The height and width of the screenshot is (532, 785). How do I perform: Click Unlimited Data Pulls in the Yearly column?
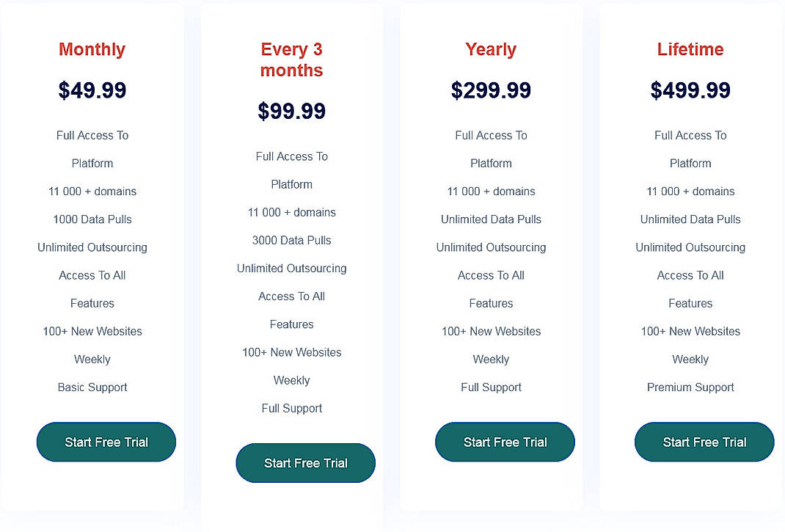click(491, 219)
